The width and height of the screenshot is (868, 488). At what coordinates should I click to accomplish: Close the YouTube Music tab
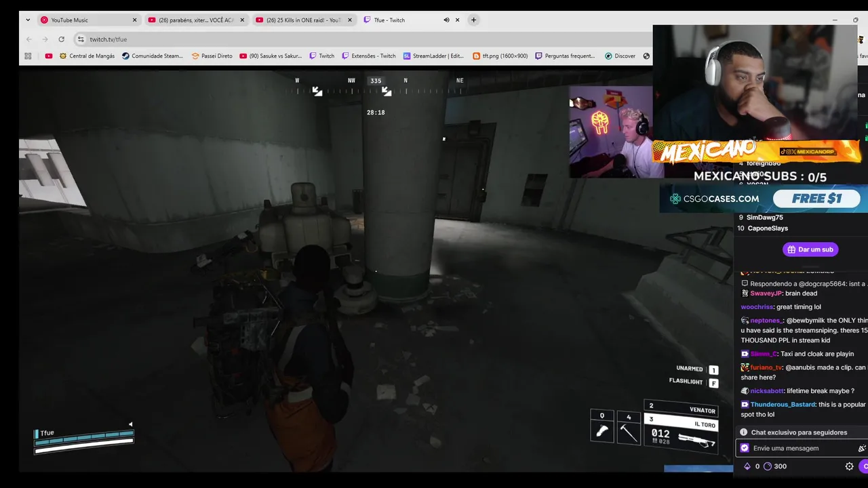(x=134, y=20)
